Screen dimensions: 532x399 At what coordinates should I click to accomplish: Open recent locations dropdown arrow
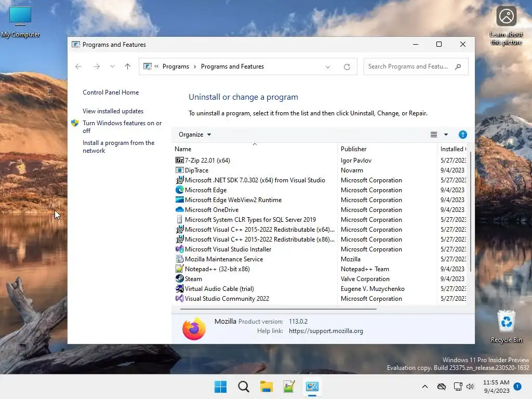click(x=112, y=66)
